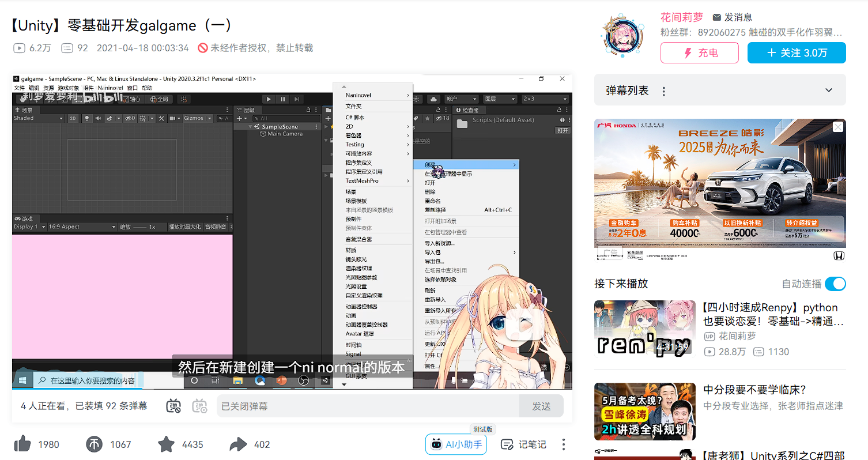Toggle scene lighting bulb icon
Viewport: 868px width, 460px height.
[87, 118]
